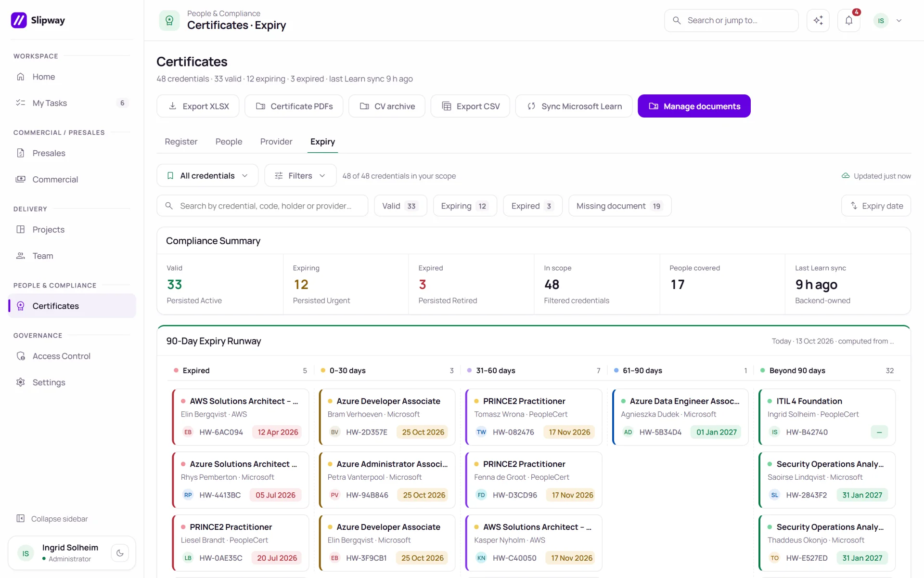Open Team in sidebar
Screen dimensions: 924x578
tap(72, 256)
